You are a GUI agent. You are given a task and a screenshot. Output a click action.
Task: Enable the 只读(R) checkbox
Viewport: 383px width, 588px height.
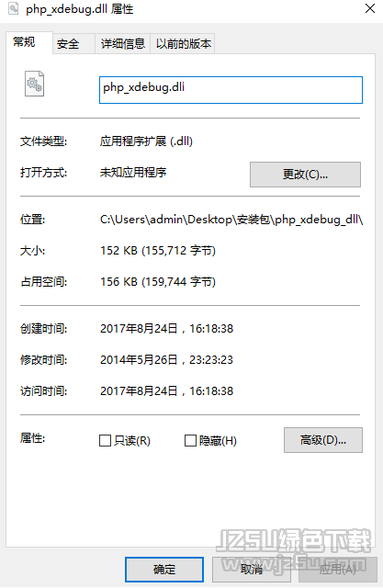[105, 440]
